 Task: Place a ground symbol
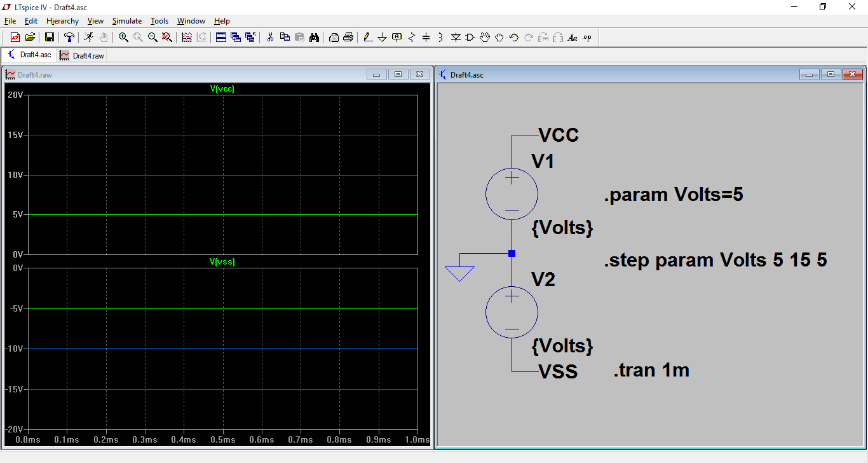click(x=383, y=38)
